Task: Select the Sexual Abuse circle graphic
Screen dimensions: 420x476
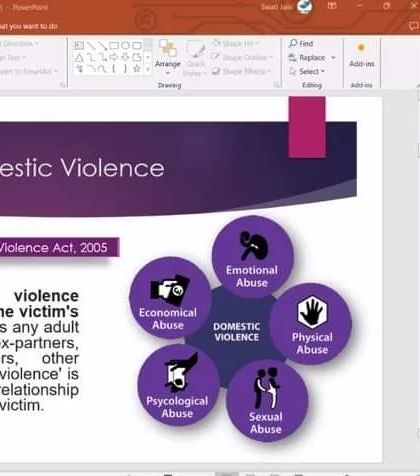Action: click(x=267, y=401)
